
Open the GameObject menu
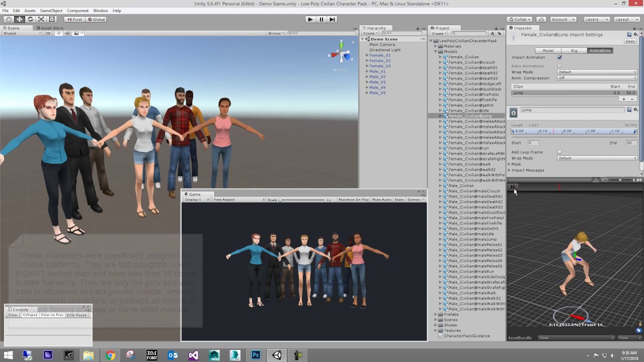[x=51, y=11]
